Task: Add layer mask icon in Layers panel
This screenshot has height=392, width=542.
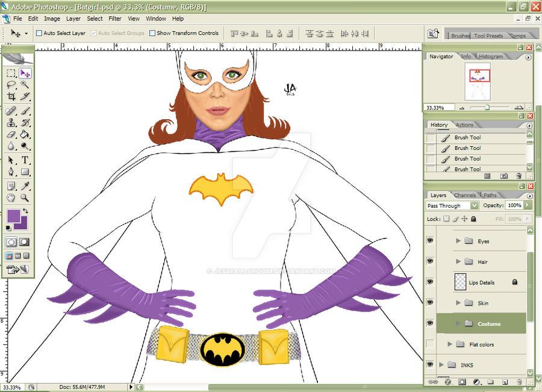Action: point(462,382)
